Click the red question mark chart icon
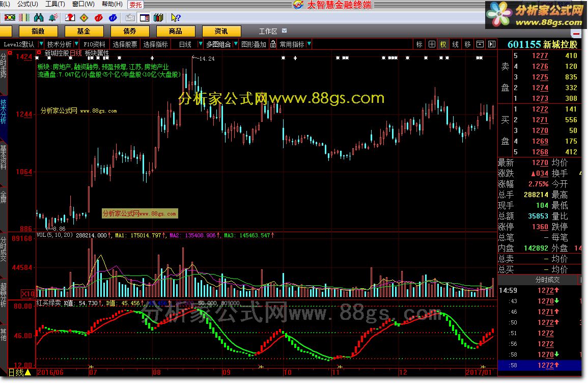 pyautogui.click(x=70, y=18)
